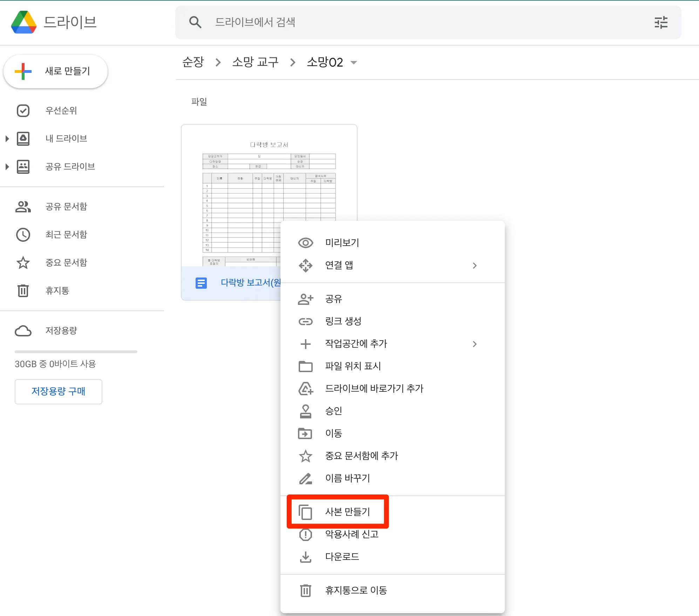Click the 저장용량 구매 button

[x=59, y=391]
